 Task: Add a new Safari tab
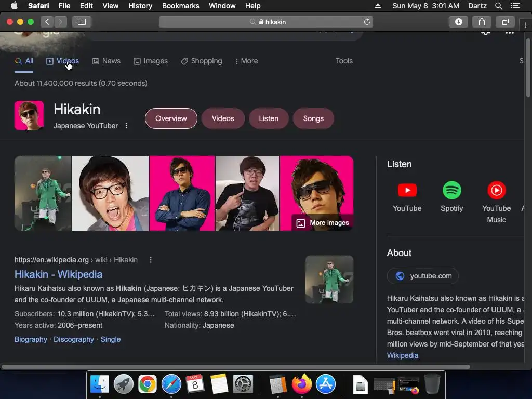(x=525, y=25)
